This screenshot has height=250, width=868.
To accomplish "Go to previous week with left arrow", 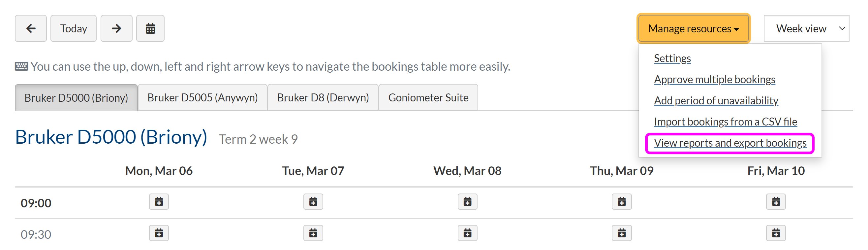I will [x=31, y=28].
